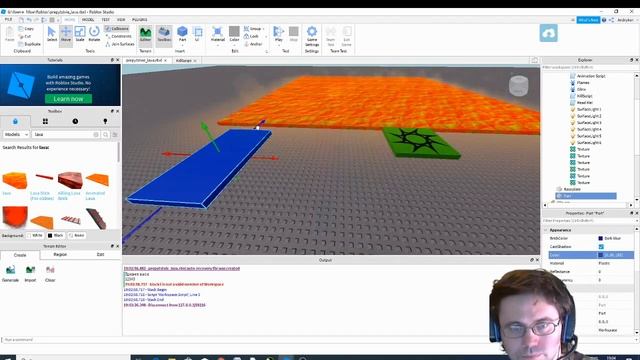Click the What's New button
The width and height of the screenshot is (640, 360).
tap(588, 20)
